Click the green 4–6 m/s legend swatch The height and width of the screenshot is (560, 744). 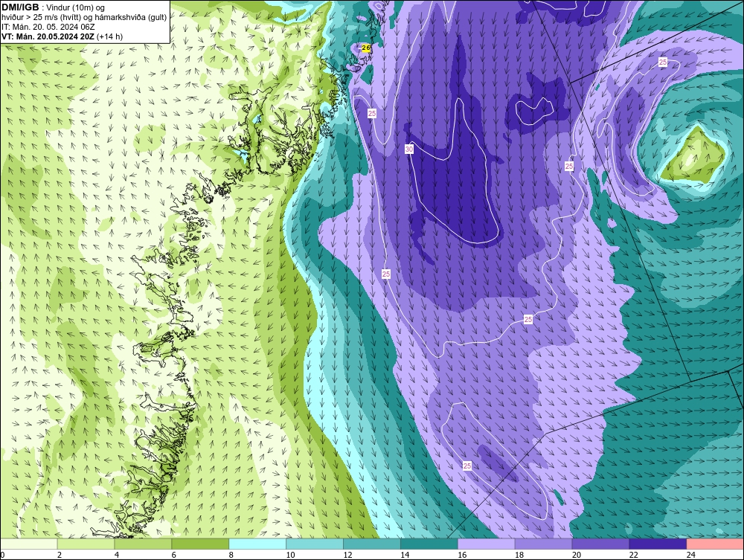tap(143, 544)
